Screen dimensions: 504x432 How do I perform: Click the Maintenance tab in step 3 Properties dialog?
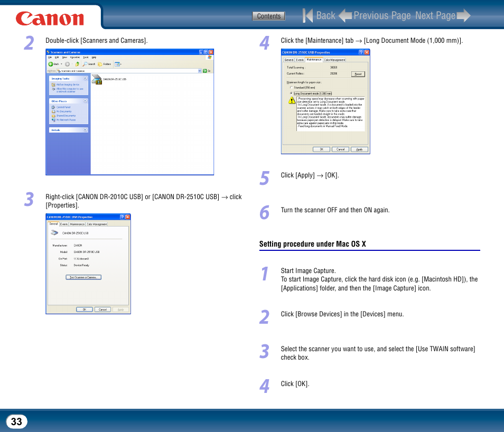tap(77, 224)
